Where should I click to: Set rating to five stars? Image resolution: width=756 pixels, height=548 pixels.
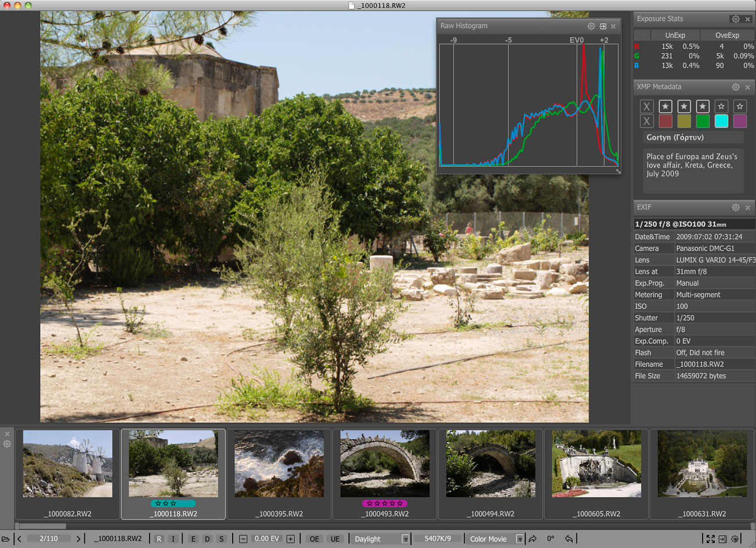[740, 106]
